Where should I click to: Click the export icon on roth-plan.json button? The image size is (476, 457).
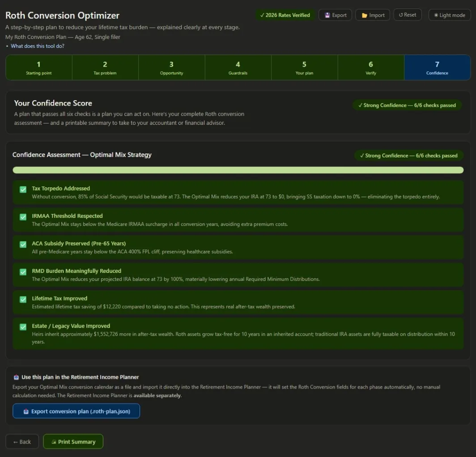26,411
